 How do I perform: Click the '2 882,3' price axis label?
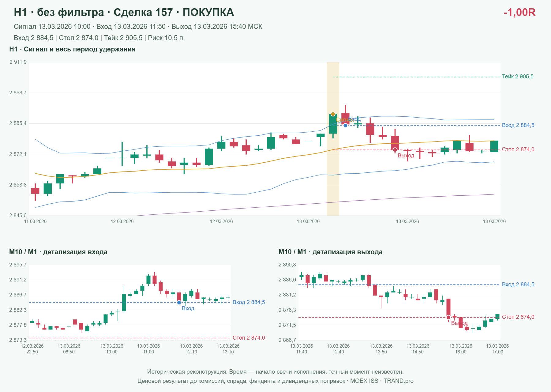click(18, 310)
